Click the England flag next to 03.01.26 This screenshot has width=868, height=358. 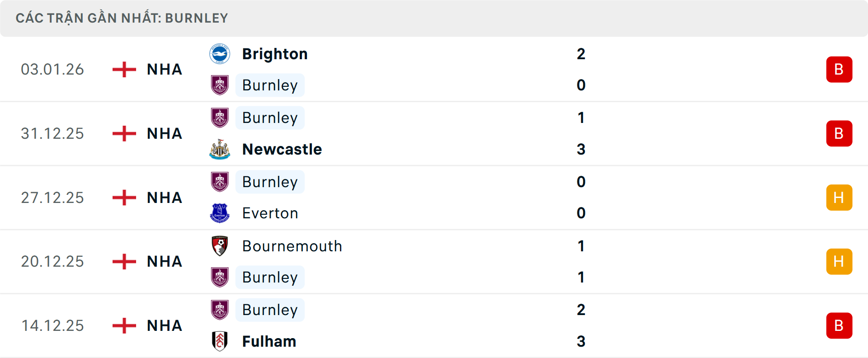(x=123, y=69)
